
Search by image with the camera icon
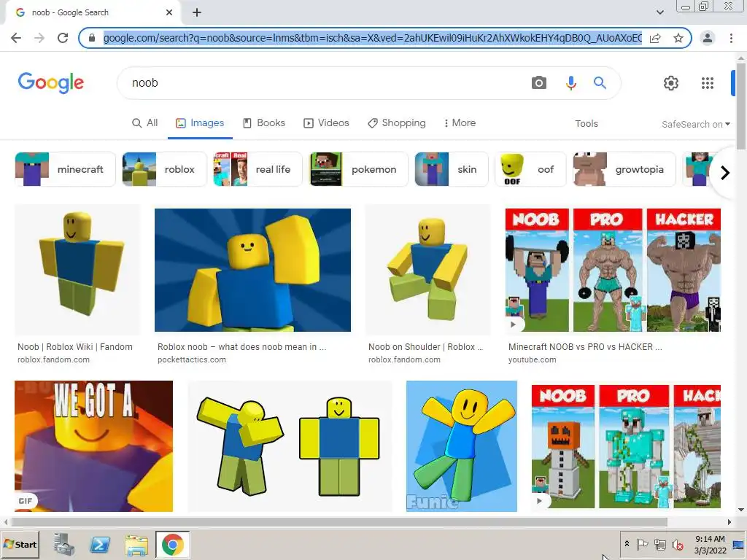click(539, 83)
